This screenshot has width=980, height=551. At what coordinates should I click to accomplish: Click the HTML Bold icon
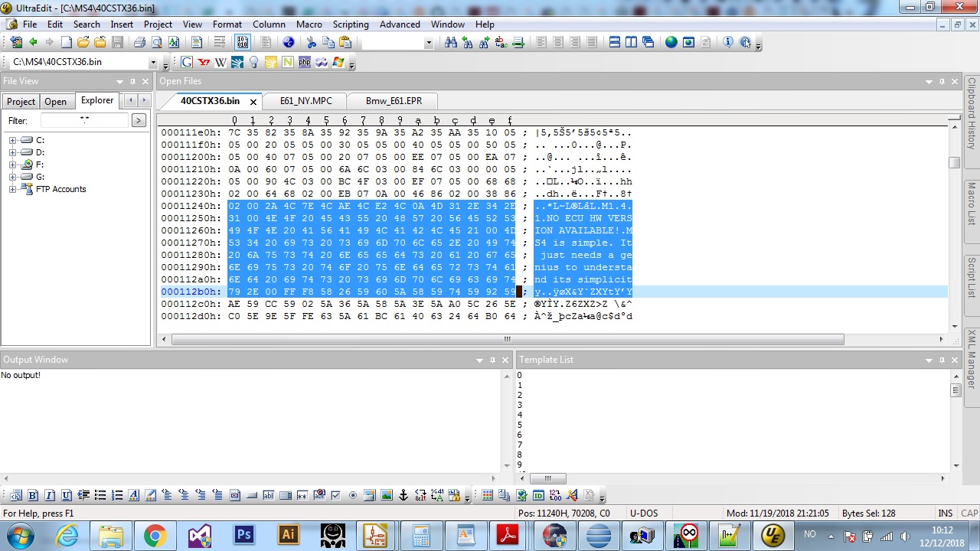(x=34, y=495)
